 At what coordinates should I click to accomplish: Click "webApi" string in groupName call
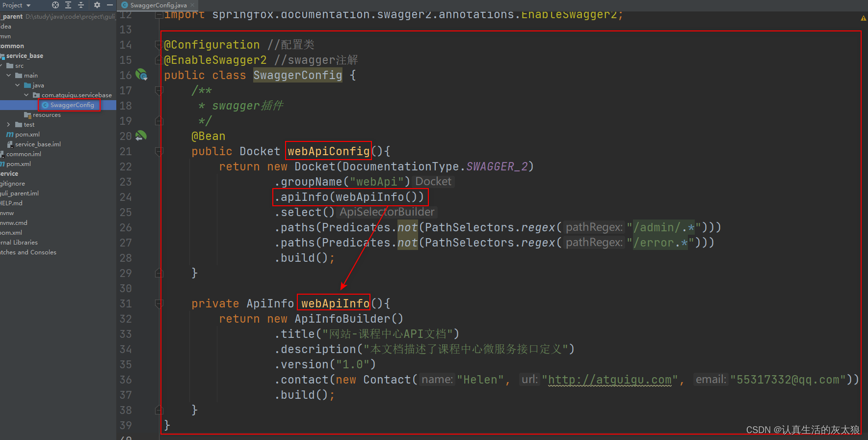point(376,182)
